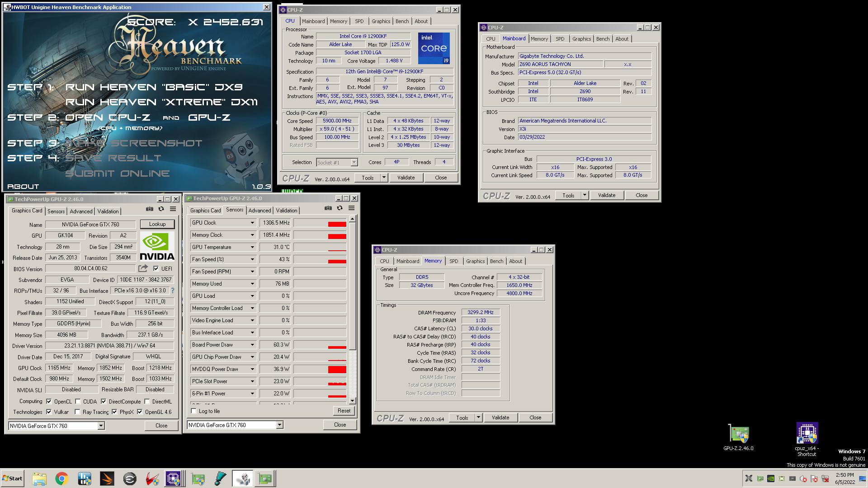Click the Lookup button in GPU-Z
This screenshot has width=868, height=488.
tap(157, 224)
